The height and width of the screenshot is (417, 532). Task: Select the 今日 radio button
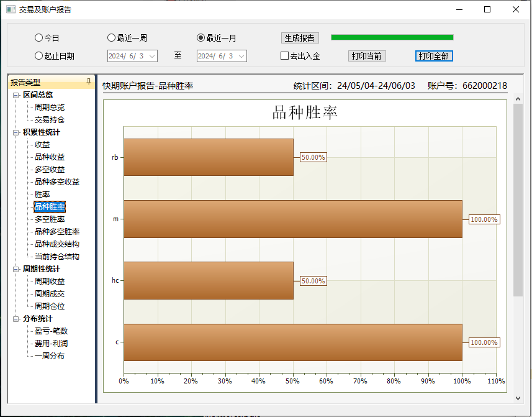[x=38, y=38]
